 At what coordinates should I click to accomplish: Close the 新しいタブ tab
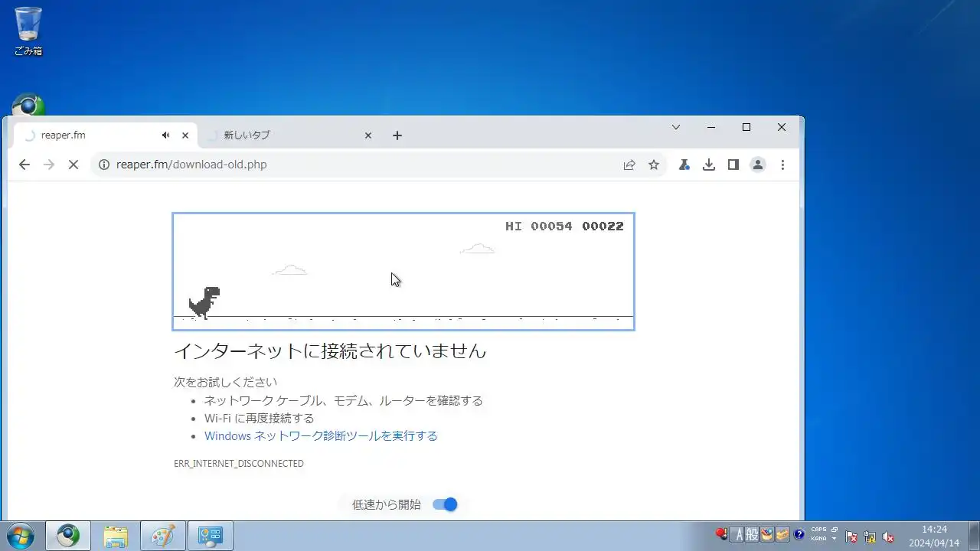click(x=367, y=135)
